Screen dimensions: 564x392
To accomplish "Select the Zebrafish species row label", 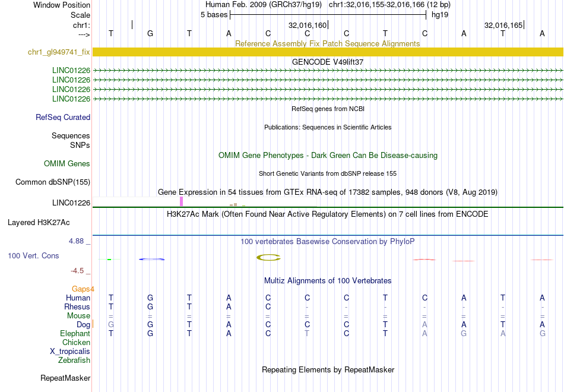I will click(x=74, y=360).
